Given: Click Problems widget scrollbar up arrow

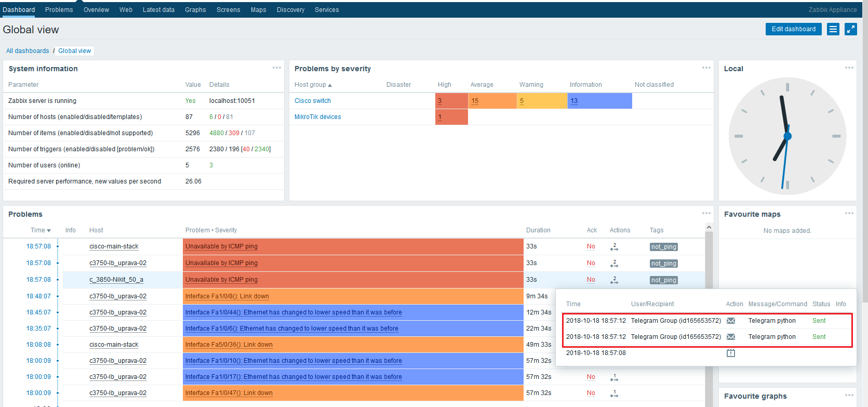Looking at the screenshot, I should [x=709, y=227].
